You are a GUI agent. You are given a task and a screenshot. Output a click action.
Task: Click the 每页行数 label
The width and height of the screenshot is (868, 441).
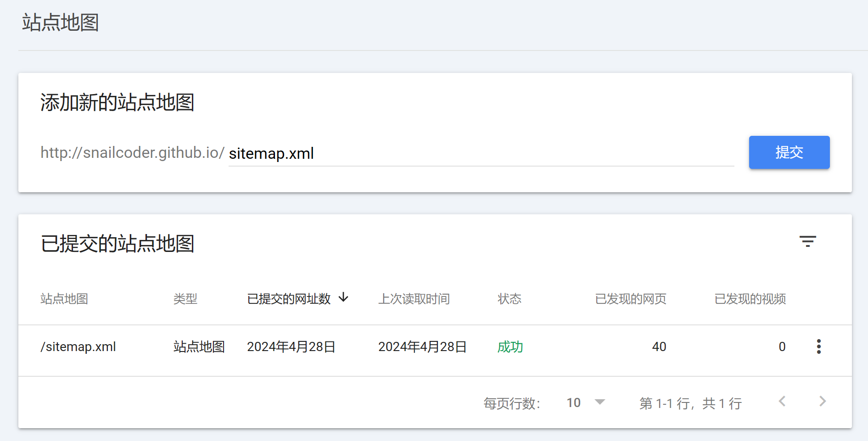[x=512, y=403]
